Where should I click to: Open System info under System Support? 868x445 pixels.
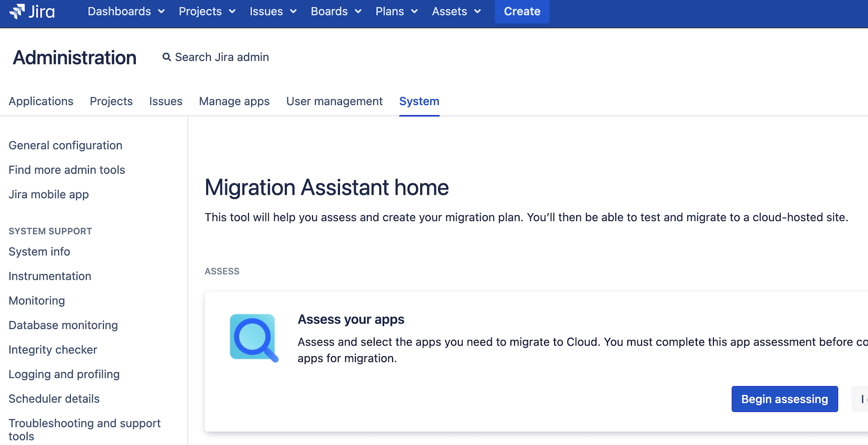(39, 252)
